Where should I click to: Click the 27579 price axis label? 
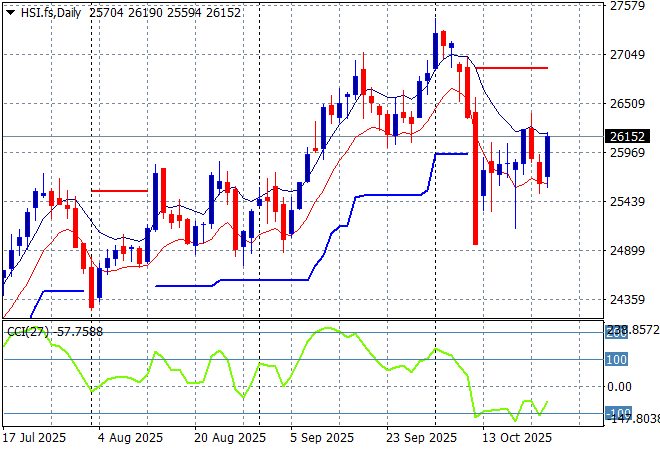pyautogui.click(x=627, y=6)
